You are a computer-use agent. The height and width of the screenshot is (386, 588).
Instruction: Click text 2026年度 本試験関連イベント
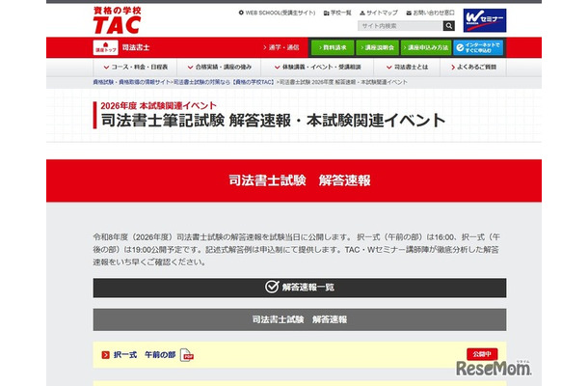click(x=158, y=105)
